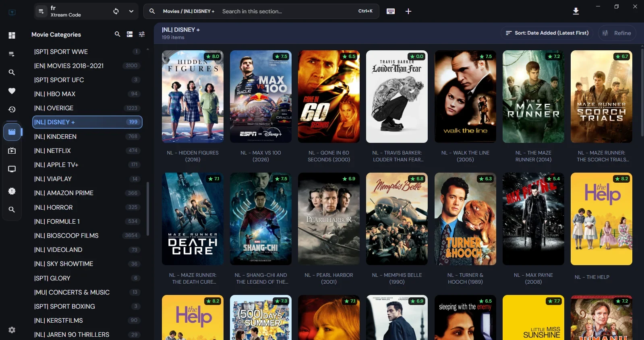Select |SPT| SPORT BOXING category
This screenshot has width=644, height=340.
click(87, 306)
